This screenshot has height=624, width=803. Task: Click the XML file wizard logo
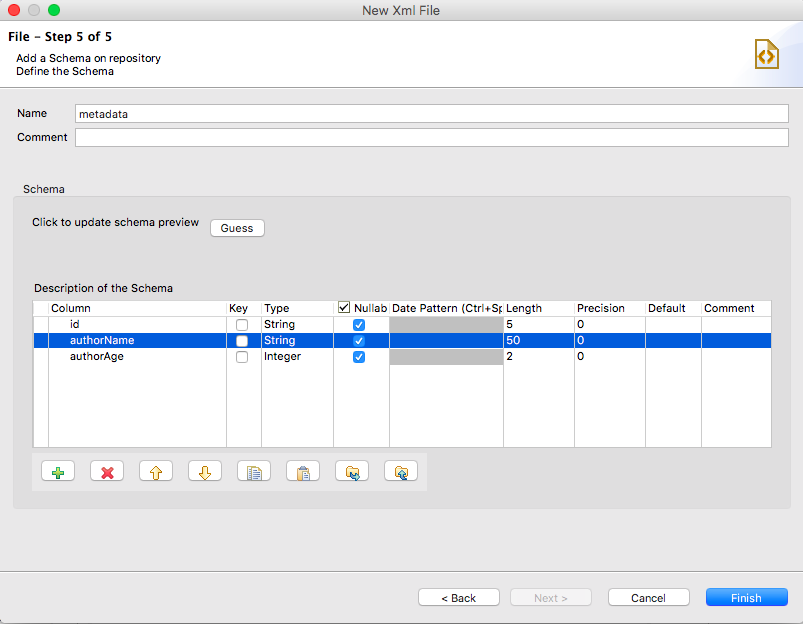[x=766, y=54]
